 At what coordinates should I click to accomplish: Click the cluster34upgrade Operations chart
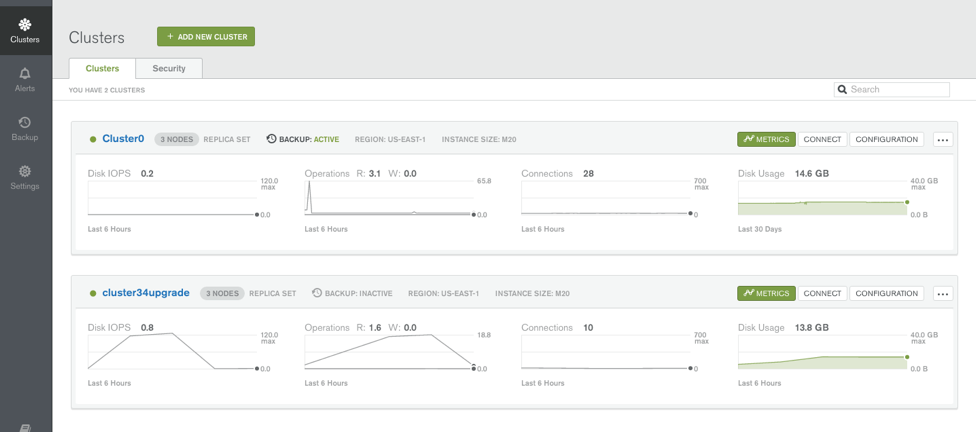pyautogui.click(x=389, y=352)
